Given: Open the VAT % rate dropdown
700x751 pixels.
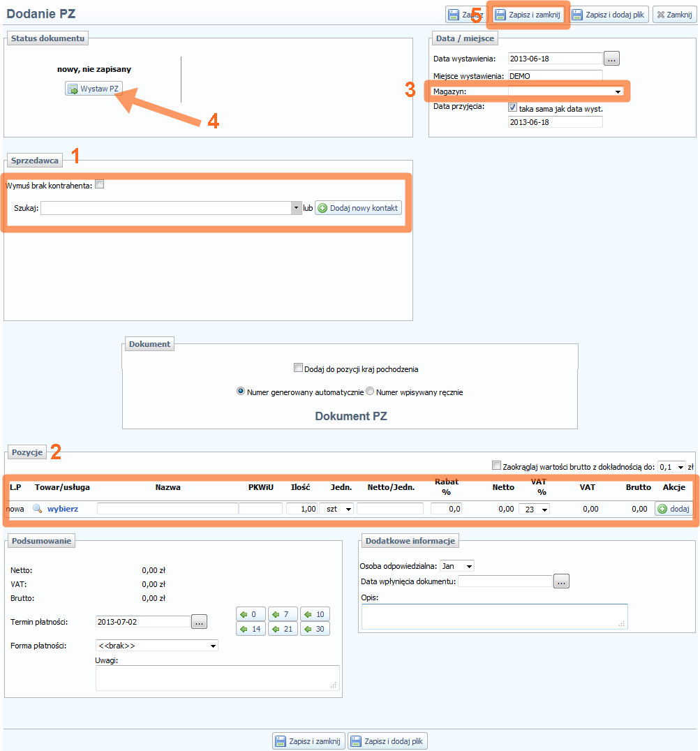Looking at the screenshot, I should 534,510.
